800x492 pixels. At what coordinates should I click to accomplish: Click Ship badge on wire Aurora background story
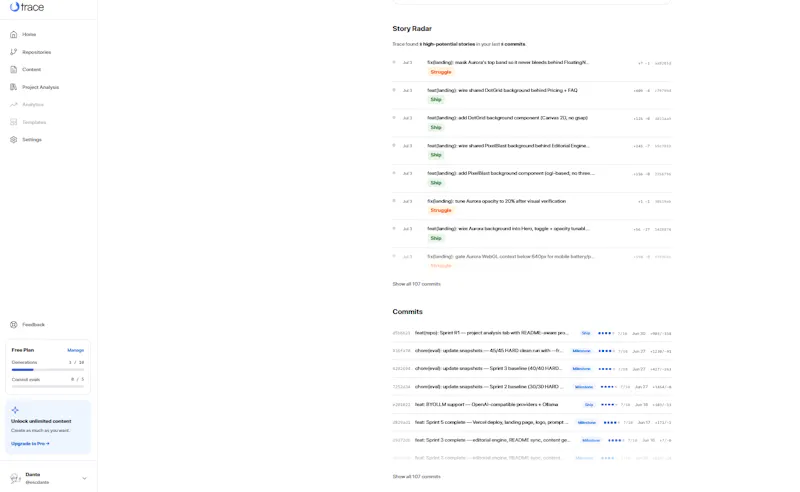click(x=436, y=238)
